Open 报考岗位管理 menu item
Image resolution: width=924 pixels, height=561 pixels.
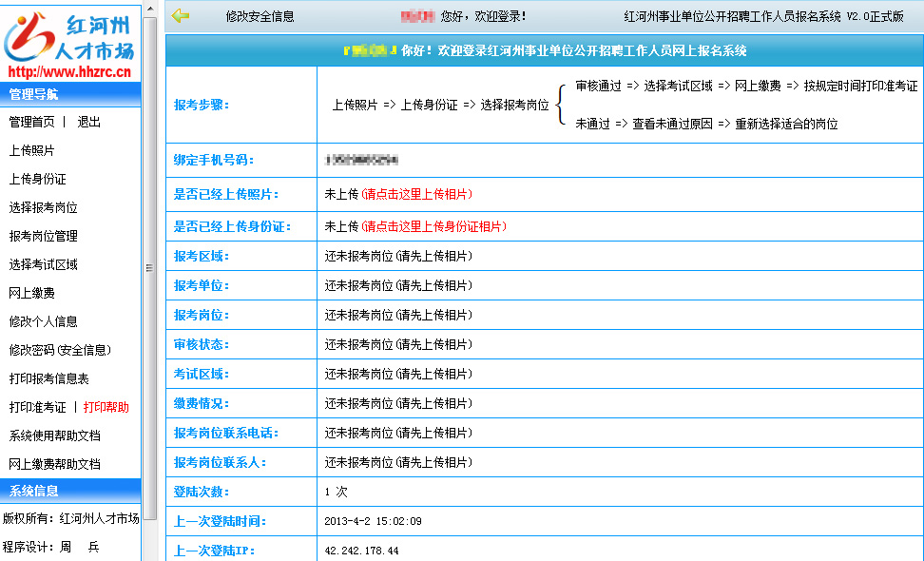(43, 236)
